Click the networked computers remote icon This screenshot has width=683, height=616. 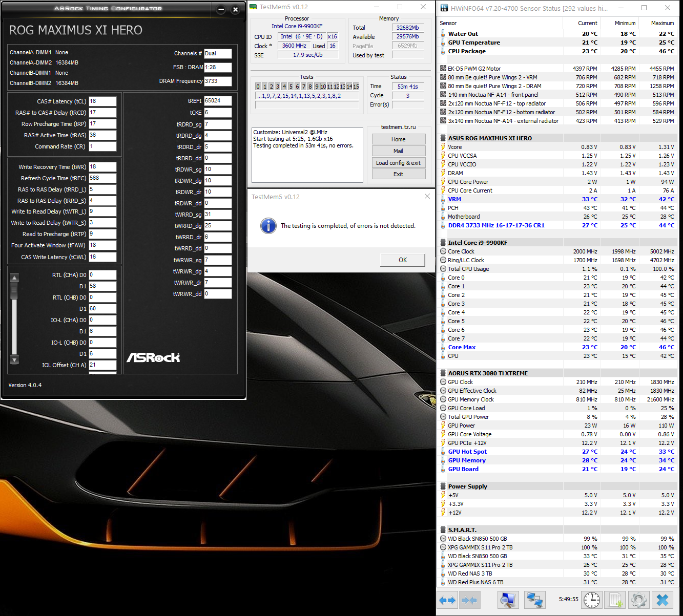(x=534, y=600)
